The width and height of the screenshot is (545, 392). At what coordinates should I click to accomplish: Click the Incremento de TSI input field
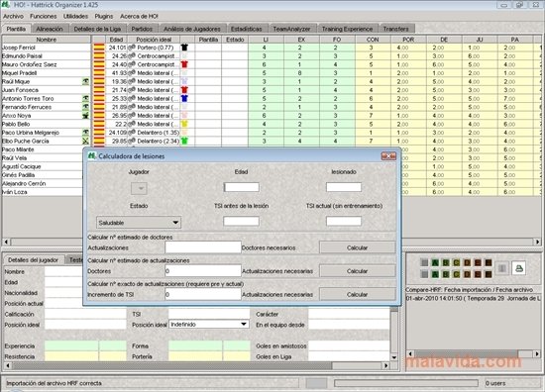[203, 294]
